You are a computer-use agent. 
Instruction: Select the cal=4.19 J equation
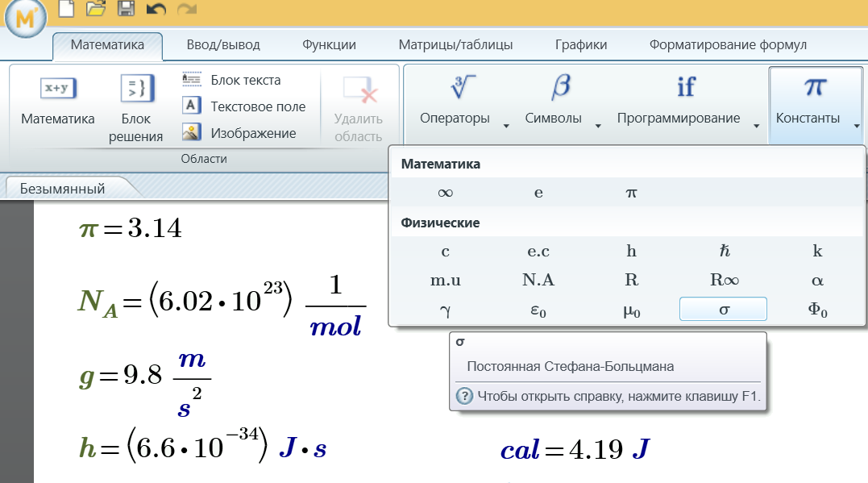coord(575,449)
